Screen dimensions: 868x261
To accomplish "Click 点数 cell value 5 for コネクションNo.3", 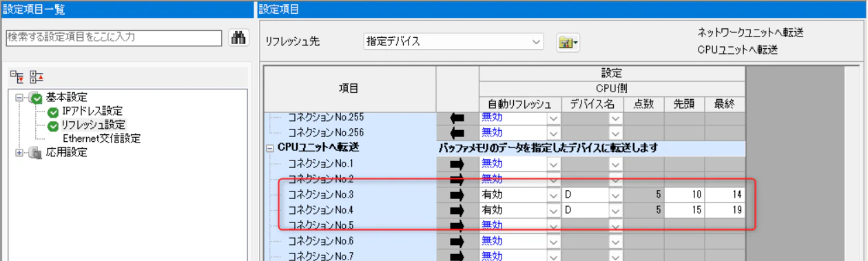I will pyautogui.click(x=643, y=195).
